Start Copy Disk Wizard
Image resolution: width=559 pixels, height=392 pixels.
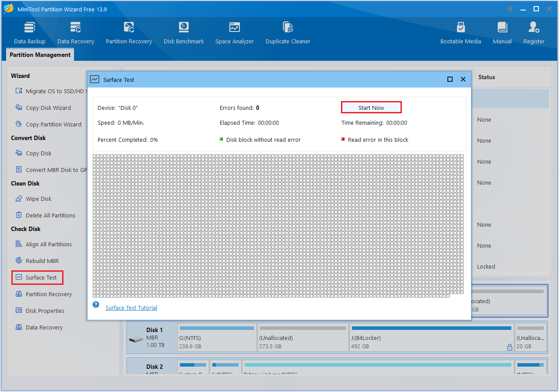pyautogui.click(x=43, y=108)
